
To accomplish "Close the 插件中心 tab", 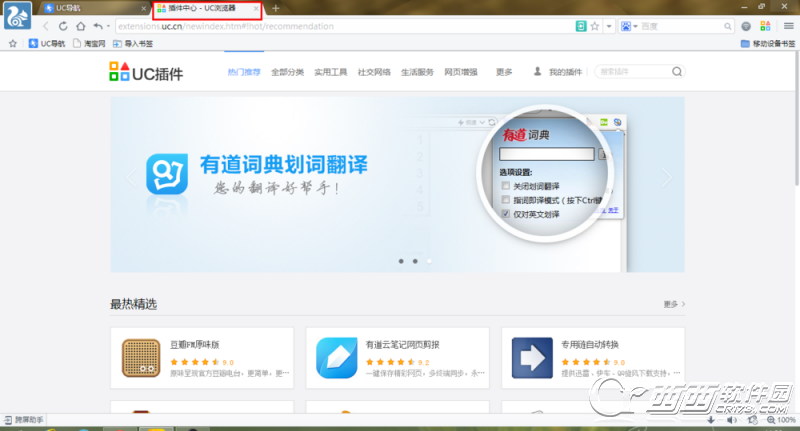I will point(256,8).
